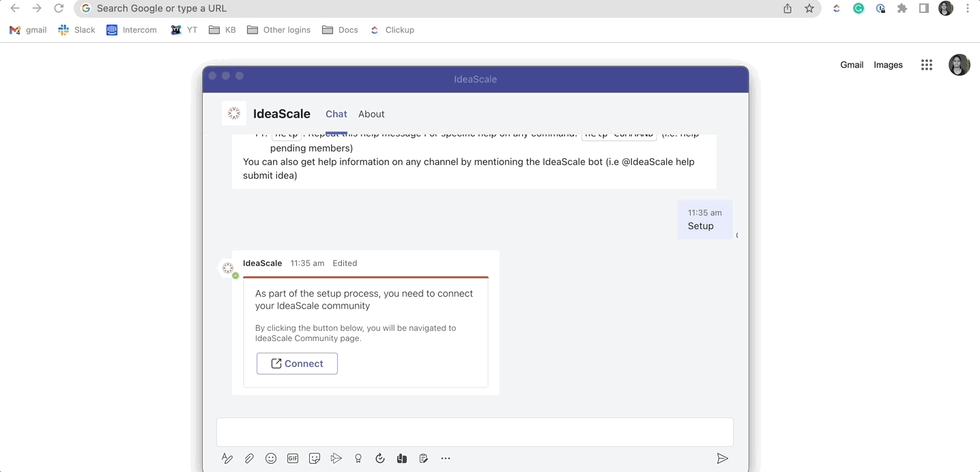Click the IdeaScale sender name on message

click(262, 263)
